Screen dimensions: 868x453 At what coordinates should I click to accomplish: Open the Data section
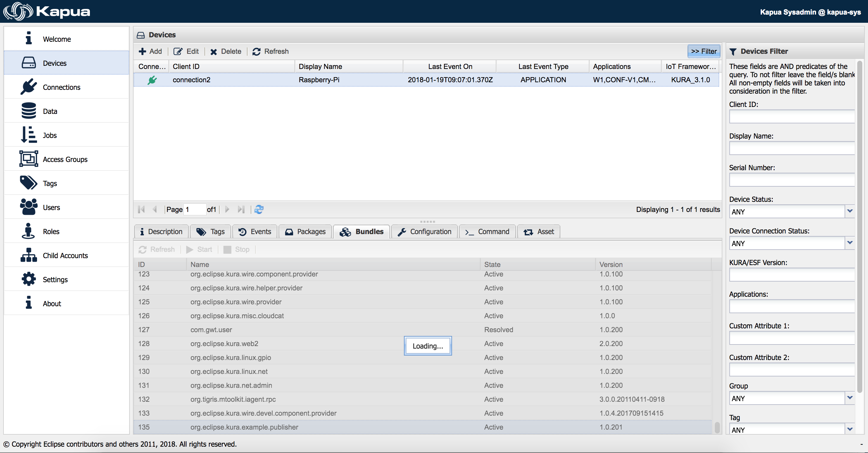(x=50, y=111)
